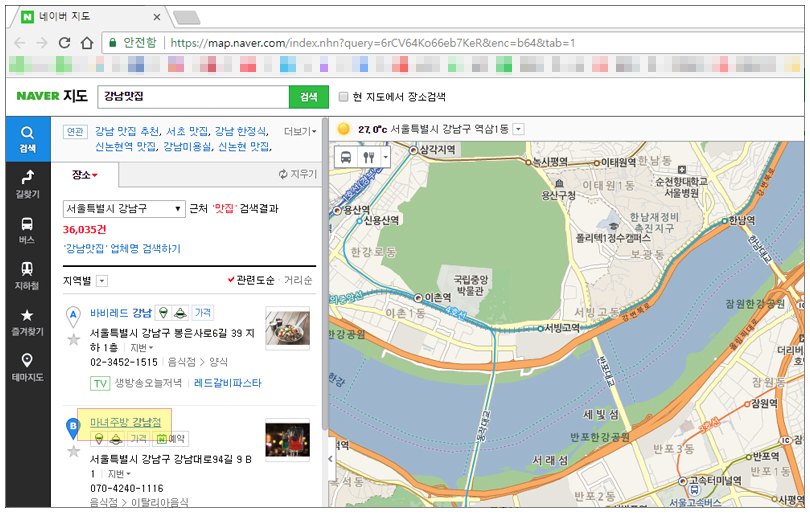Click the 레드갈비파스타 link

[x=228, y=383]
